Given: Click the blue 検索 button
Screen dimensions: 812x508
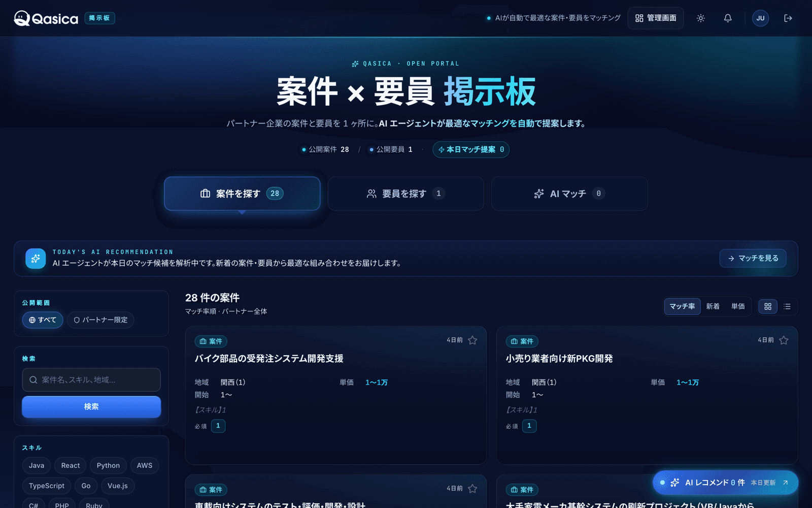Looking at the screenshot, I should [x=91, y=407].
